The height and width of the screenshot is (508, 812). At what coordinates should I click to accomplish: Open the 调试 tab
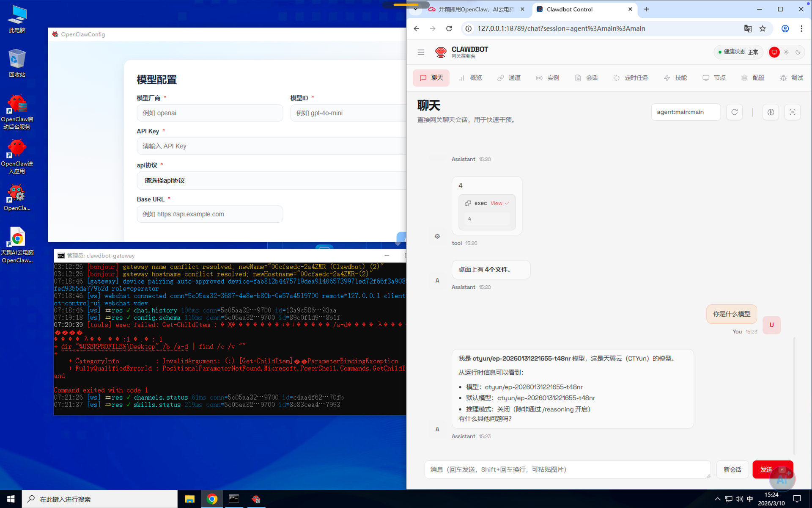click(x=792, y=78)
